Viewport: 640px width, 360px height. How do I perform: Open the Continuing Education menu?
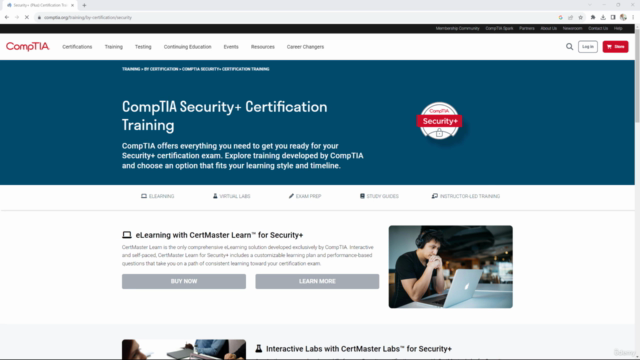tap(187, 47)
